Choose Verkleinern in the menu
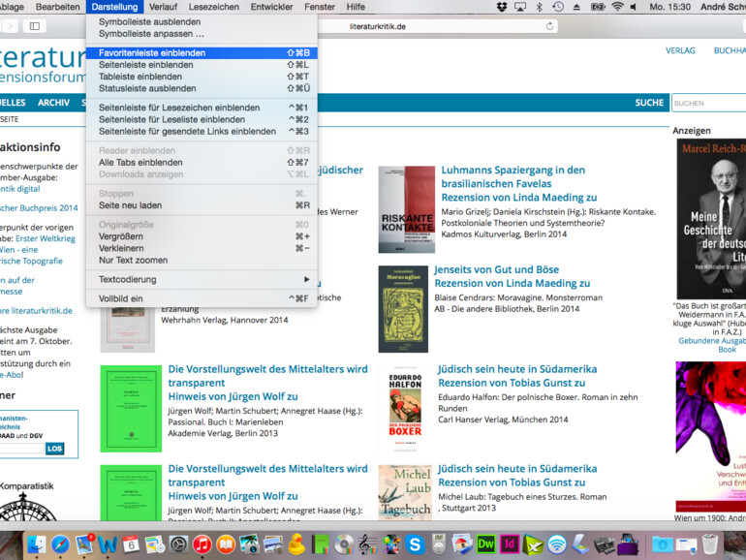The image size is (746, 560). click(202, 248)
